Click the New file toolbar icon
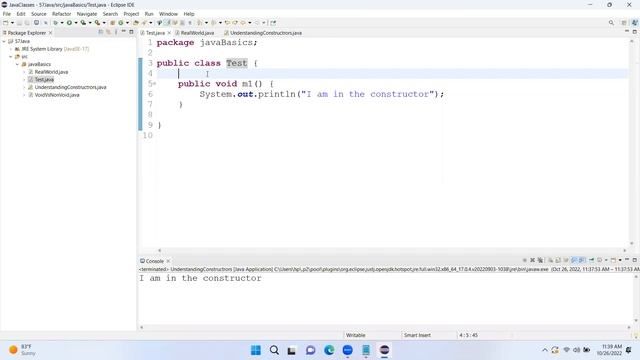 [x=6, y=23]
